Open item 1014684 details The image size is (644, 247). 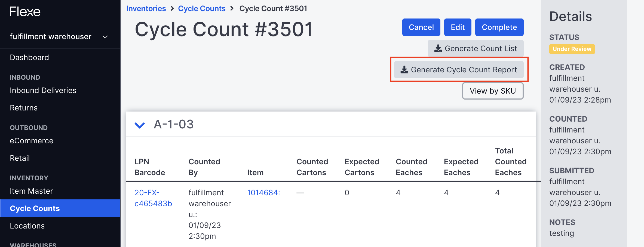263,192
